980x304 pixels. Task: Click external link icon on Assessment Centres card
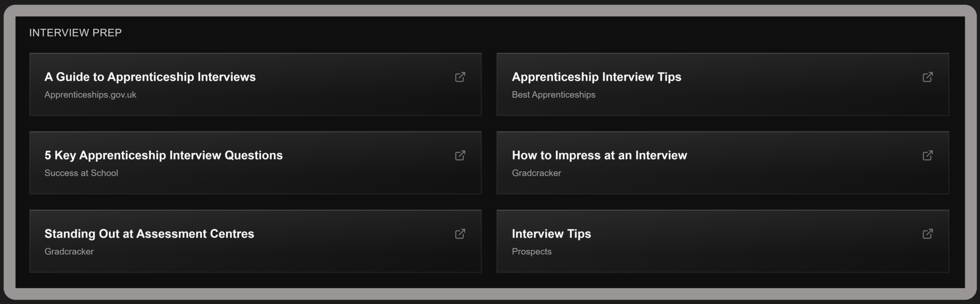[x=460, y=234]
